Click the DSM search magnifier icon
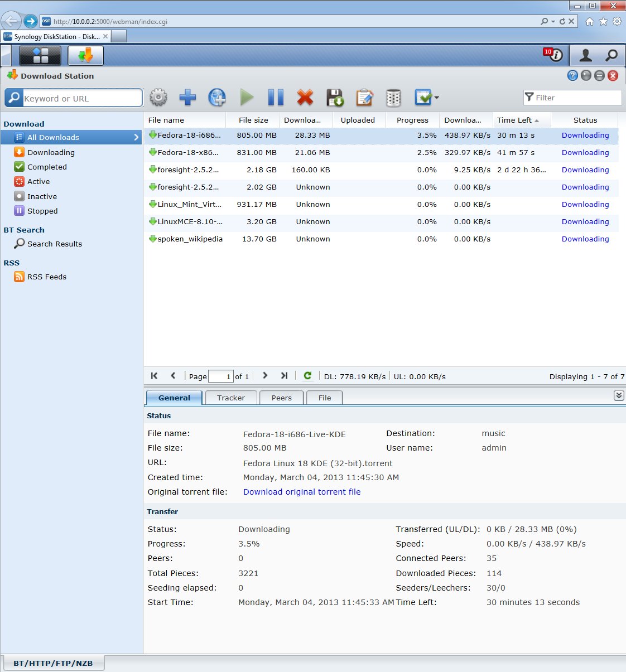 611,55
